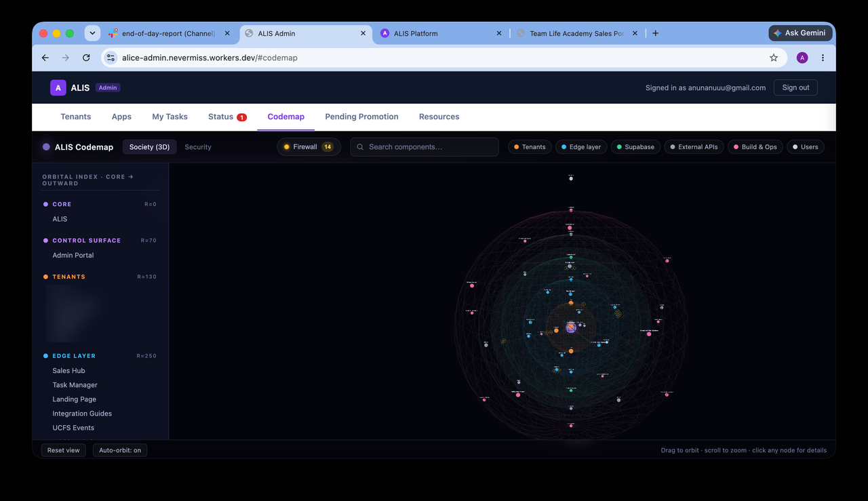Close the ALIS Platform tab
Screen dimensions: 868x501
point(499,33)
